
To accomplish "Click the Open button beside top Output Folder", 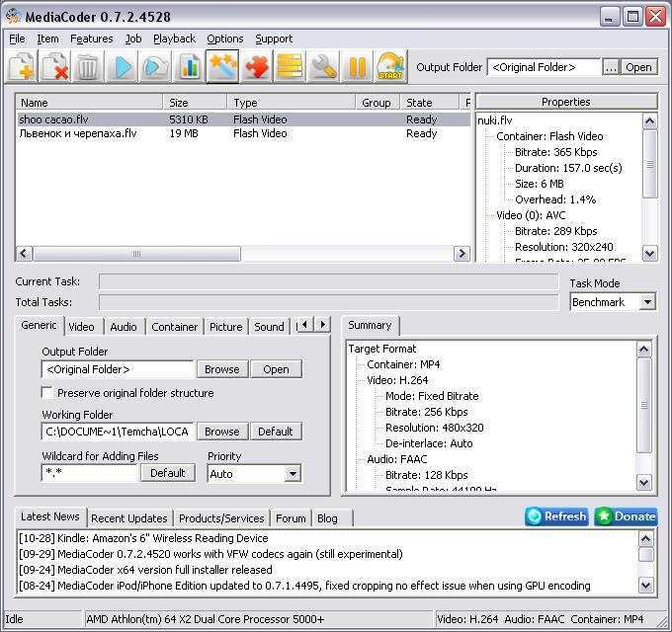I will click(638, 67).
